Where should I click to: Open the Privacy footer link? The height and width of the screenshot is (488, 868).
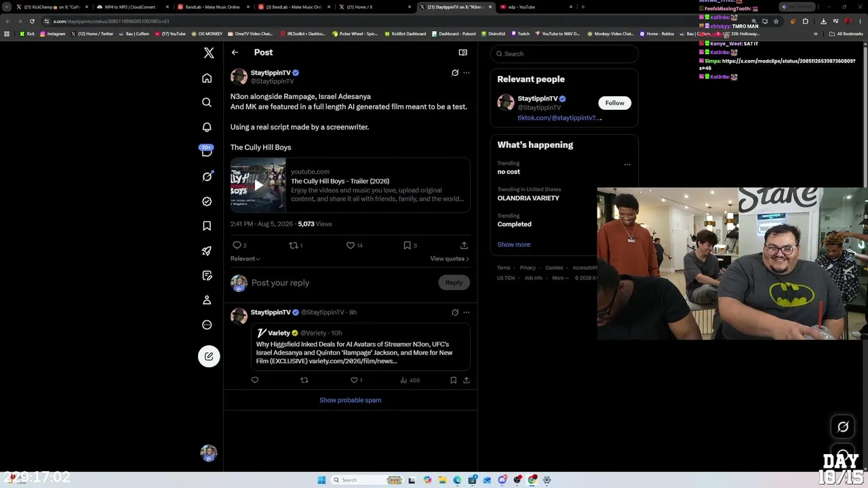point(528,268)
